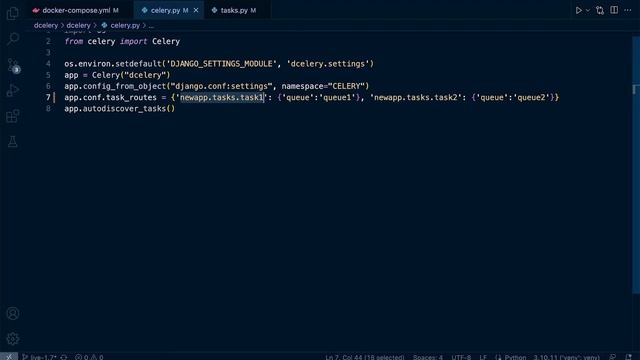Open the Extensions view
The height and width of the screenshot is (360, 640).
tap(13, 116)
